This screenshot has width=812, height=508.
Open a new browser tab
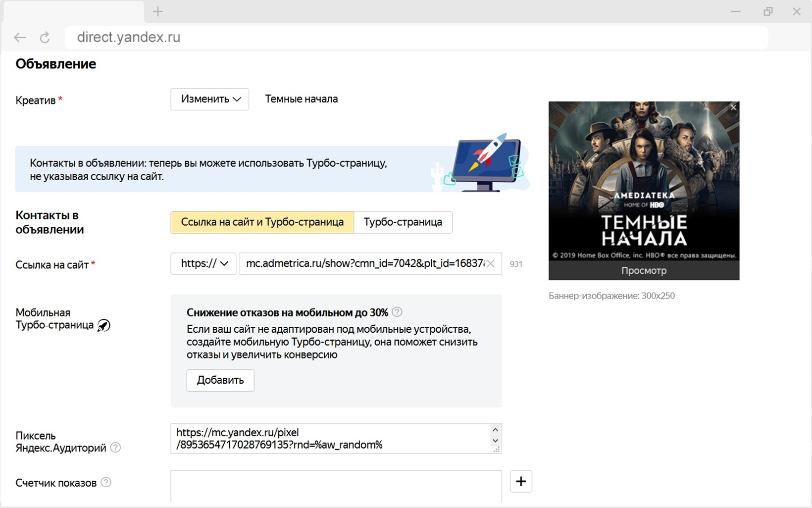158,11
